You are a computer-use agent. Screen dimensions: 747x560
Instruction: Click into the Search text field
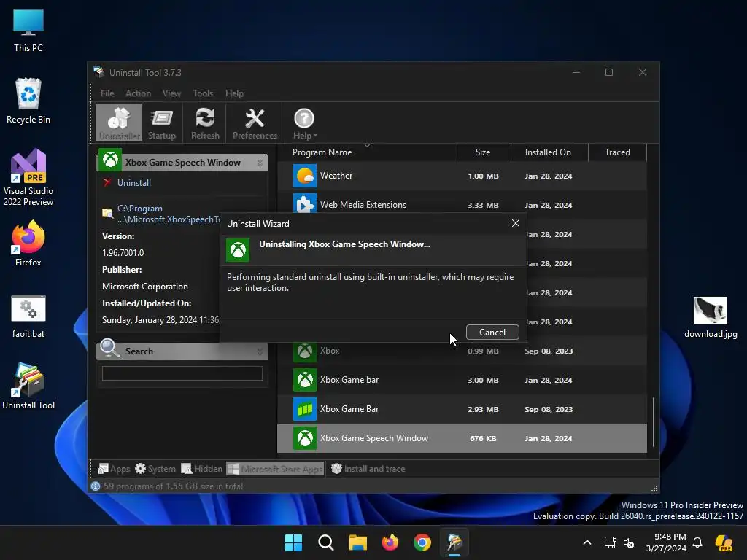point(182,373)
